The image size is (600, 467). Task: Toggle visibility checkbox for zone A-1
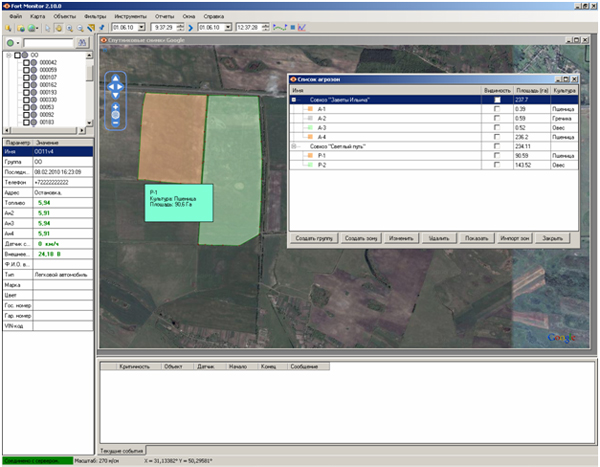[496, 109]
